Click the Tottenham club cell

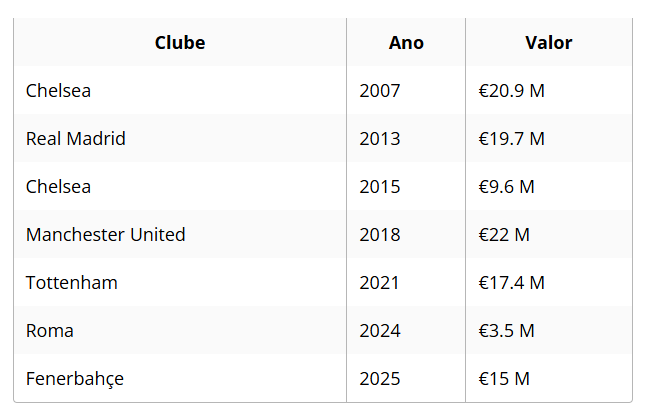click(x=72, y=283)
